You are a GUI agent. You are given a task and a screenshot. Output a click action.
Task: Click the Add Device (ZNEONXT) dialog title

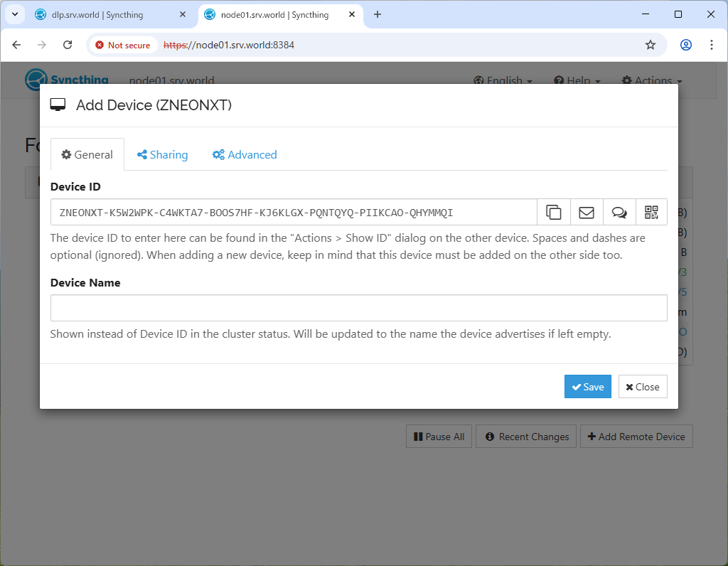154,105
